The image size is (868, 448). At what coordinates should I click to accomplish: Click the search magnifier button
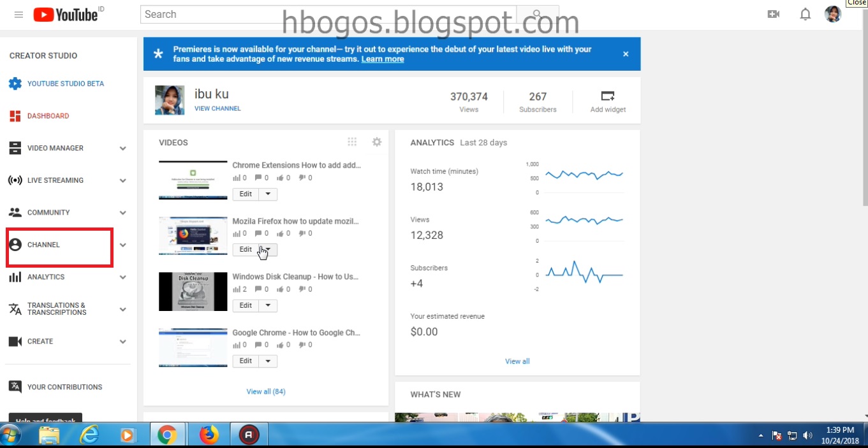click(x=537, y=14)
